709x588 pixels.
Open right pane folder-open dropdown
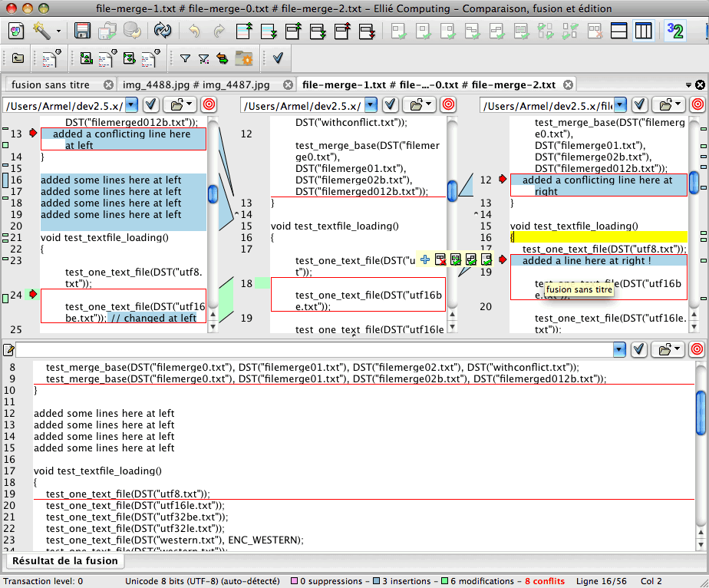point(668,105)
